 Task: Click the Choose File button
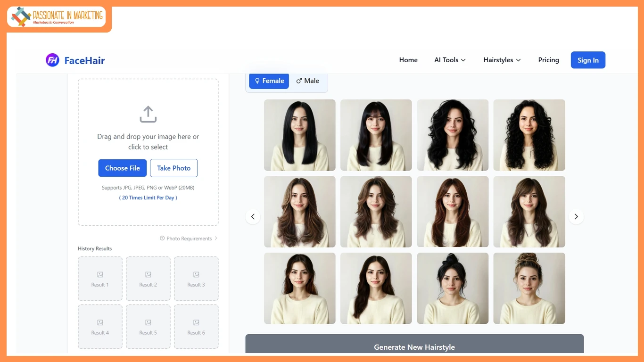click(123, 168)
